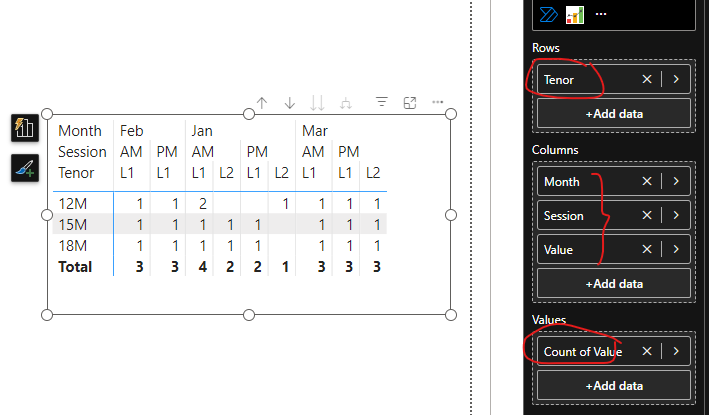
Task: Click the Feb column header
Action: 132,131
